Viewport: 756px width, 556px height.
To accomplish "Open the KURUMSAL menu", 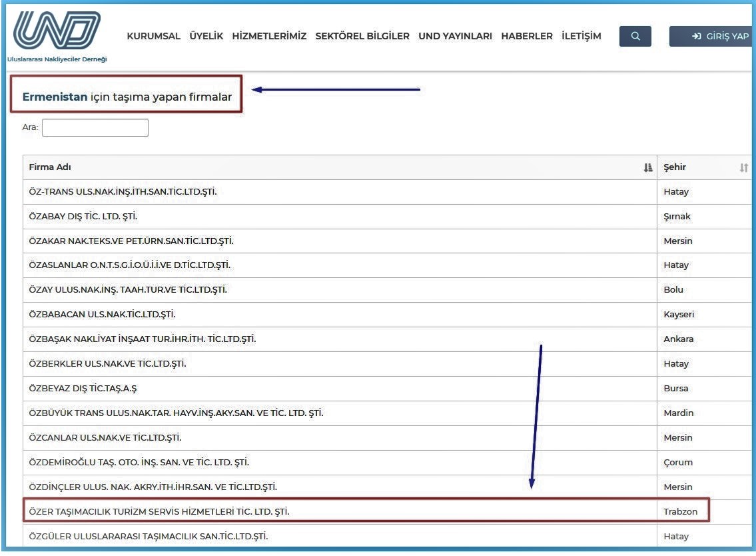I will [153, 36].
